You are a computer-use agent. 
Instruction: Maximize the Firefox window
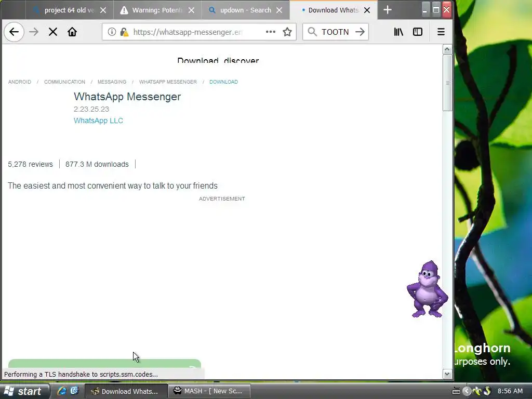(x=436, y=9)
